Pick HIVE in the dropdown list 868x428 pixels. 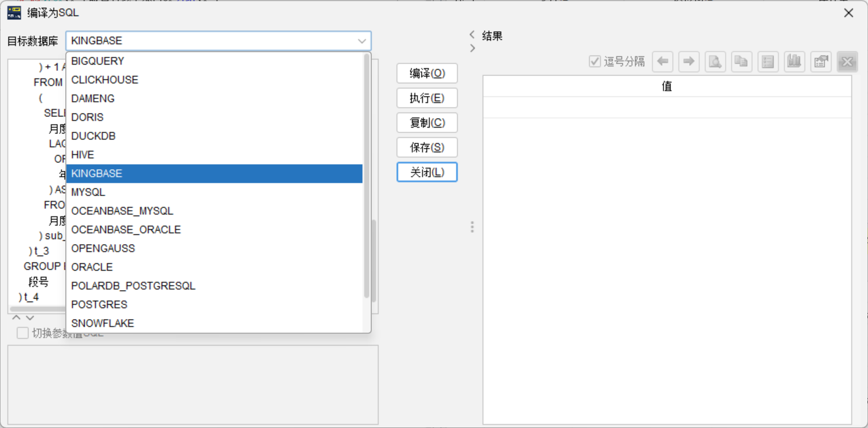click(215, 155)
